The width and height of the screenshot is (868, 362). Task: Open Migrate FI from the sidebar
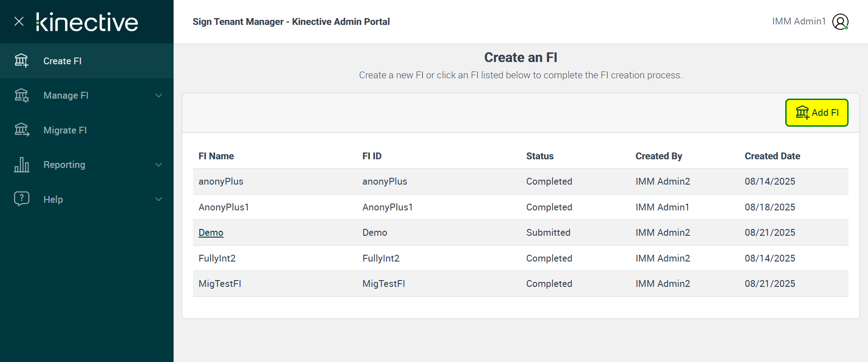65,130
